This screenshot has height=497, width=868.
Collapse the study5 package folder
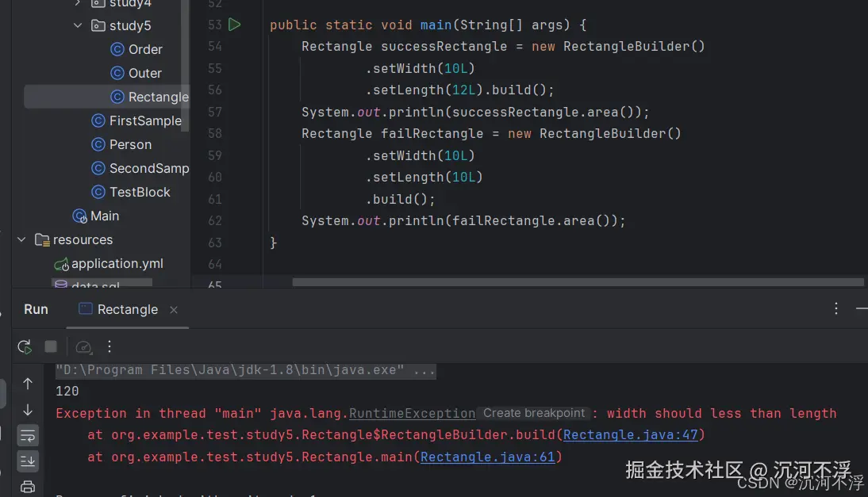coord(78,25)
